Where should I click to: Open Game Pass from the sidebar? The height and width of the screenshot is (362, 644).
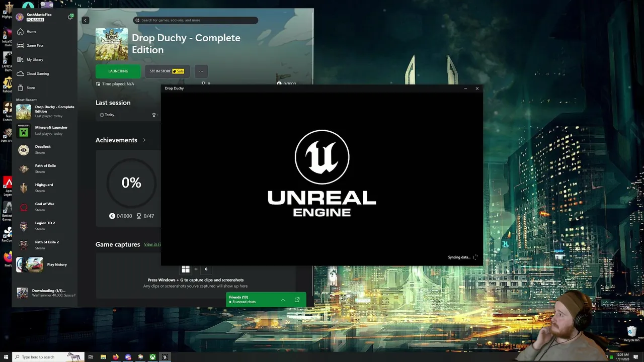point(45,45)
